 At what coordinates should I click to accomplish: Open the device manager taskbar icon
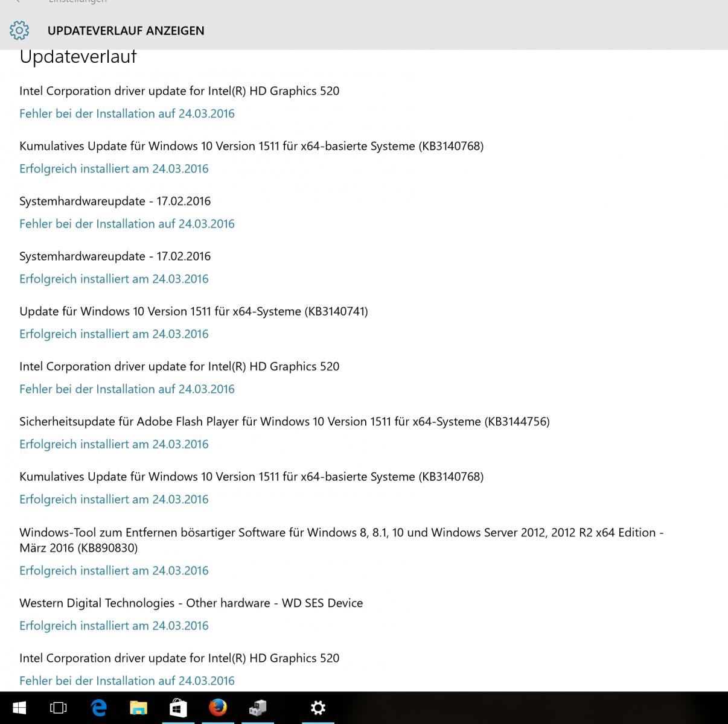click(258, 707)
